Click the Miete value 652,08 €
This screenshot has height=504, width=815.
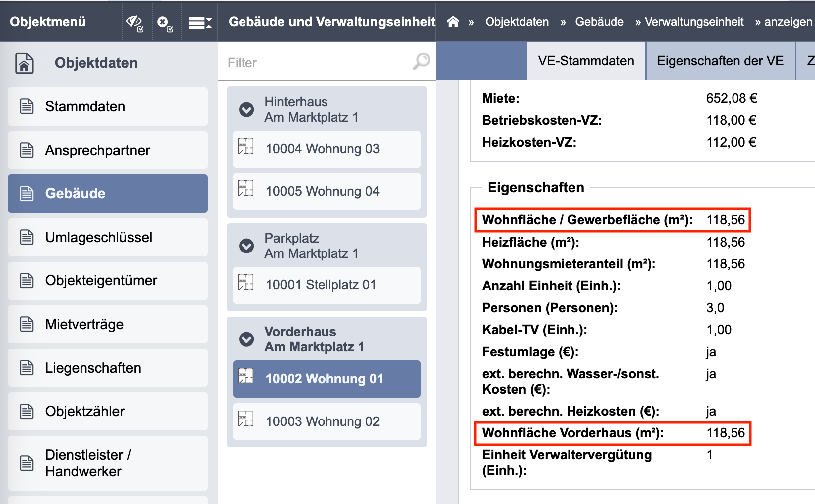732,98
